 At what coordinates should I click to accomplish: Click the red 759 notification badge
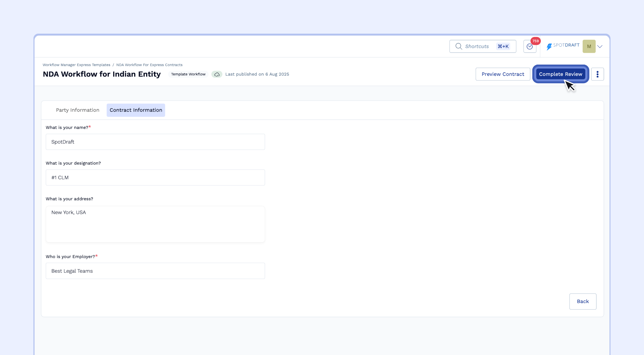click(535, 41)
